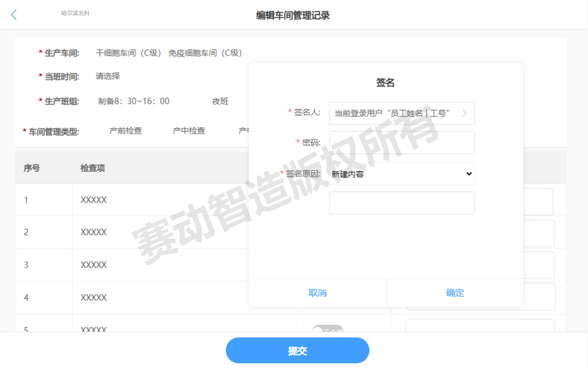Choose the 制备8：30~16：00 shift option
Image resolution: width=588 pixels, height=368 pixels.
coord(134,101)
